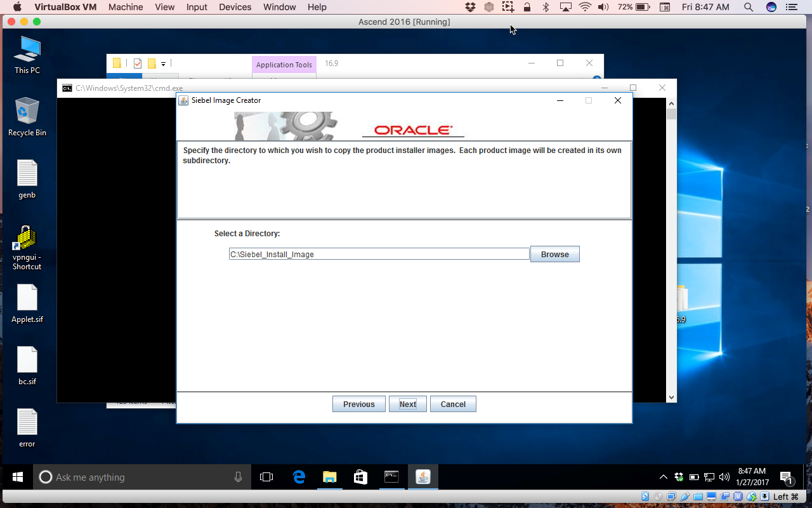Open the Windows Store taskbar icon

tap(360, 477)
